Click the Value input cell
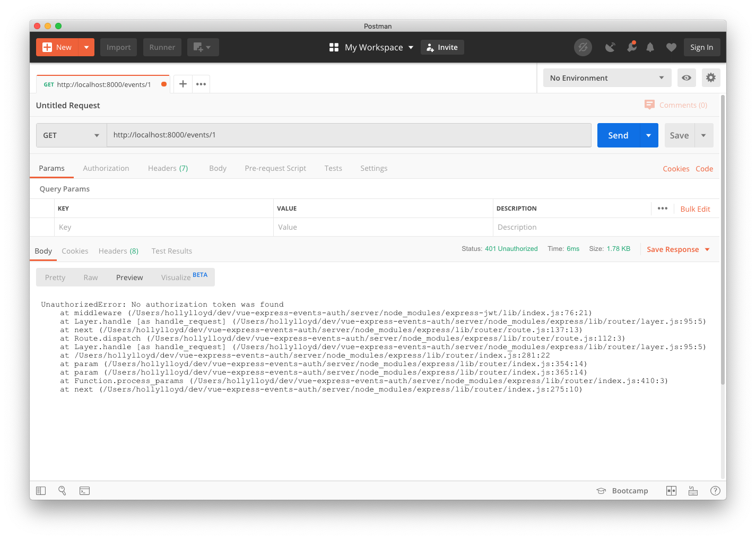Image resolution: width=756 pixels, height=539 pixels. point(383,227)
